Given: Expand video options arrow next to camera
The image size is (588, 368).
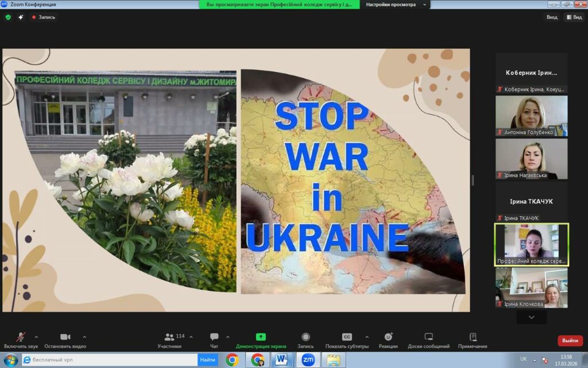Looking at the screenshot, I should click(84, 337).
